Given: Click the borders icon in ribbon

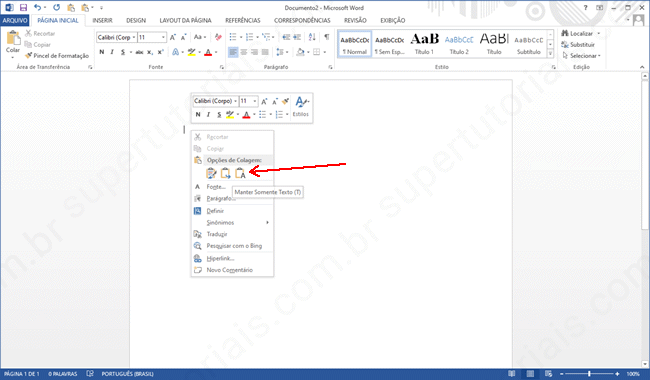Looking at the screenshot, I should pos(317,52).
